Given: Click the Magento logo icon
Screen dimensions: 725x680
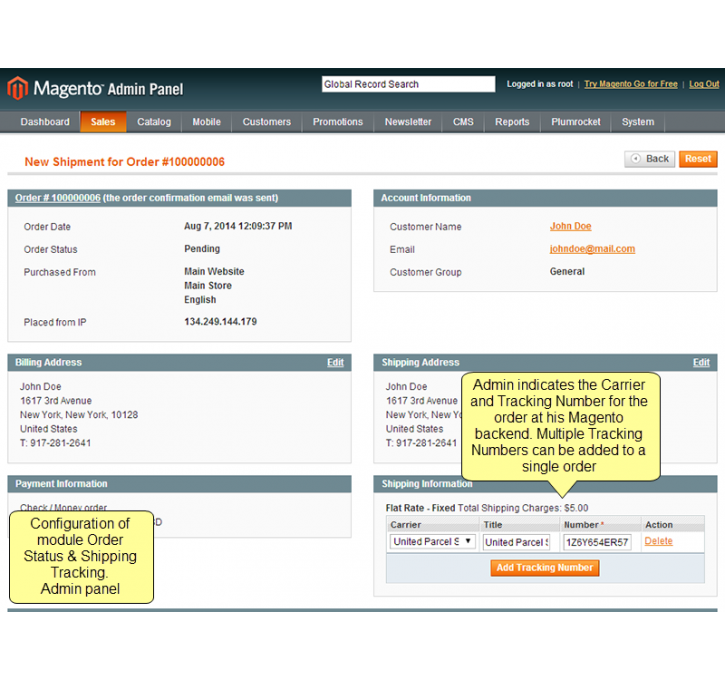Looking at the screenshot, I should coord(18,88).
